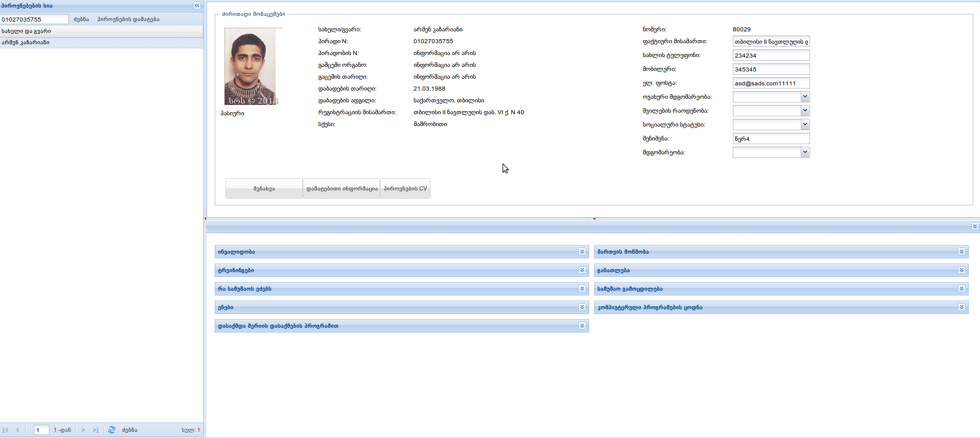
Task: Expand the განათლება section
Action: click(961, 270)
